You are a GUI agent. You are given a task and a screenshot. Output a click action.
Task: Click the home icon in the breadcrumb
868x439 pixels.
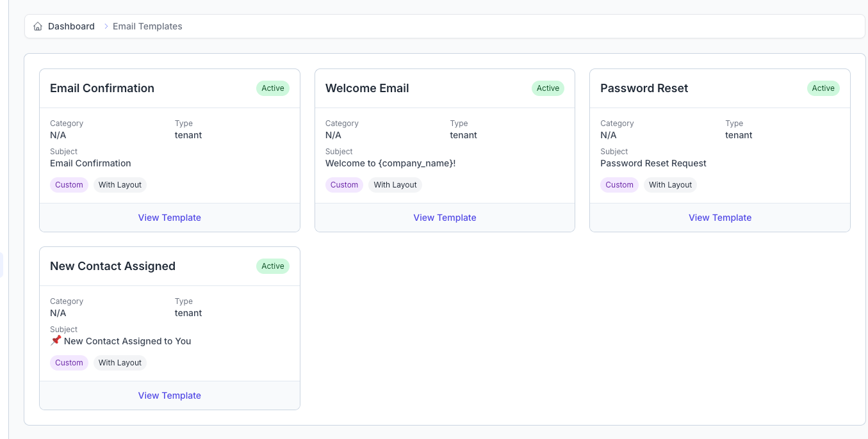[37, 26]
